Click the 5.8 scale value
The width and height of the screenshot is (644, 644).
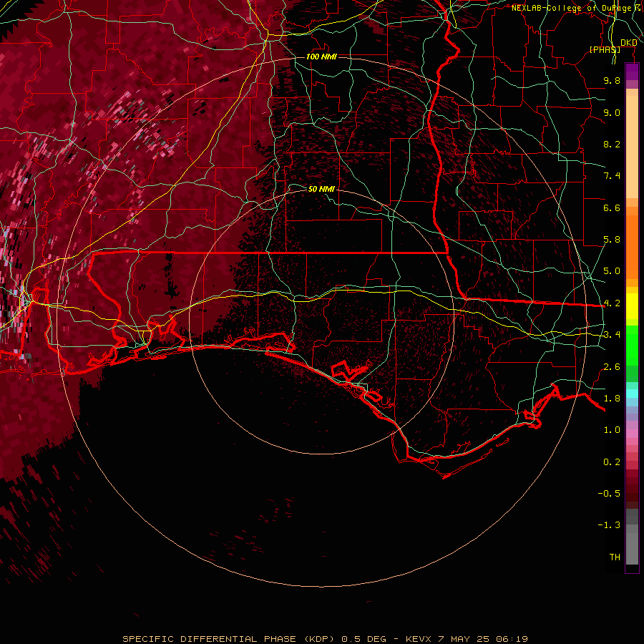612,240
